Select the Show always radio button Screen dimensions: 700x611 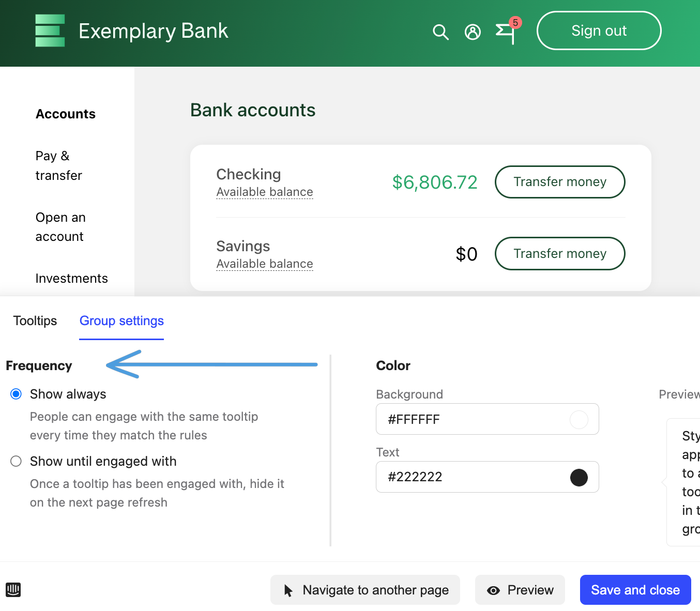[x=16, y=394]
